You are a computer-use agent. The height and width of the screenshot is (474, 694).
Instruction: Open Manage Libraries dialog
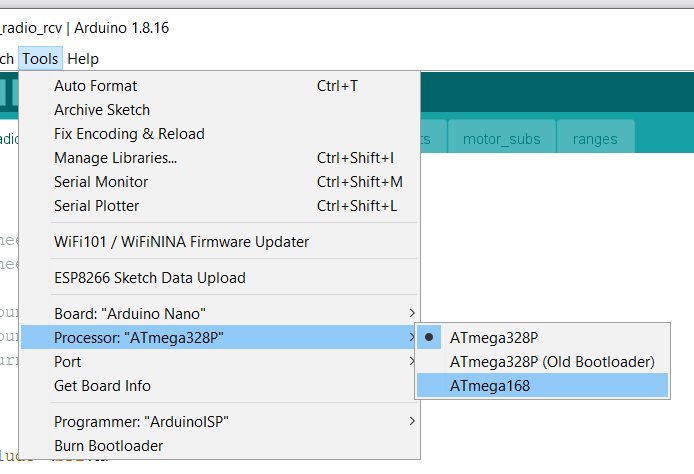coord(116,158)
